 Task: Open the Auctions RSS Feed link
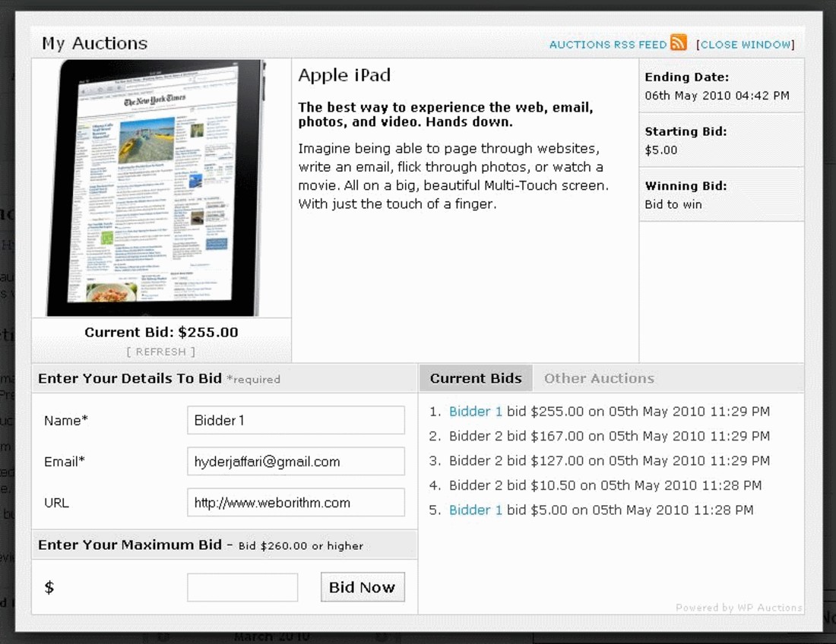(x=608, y=45)
